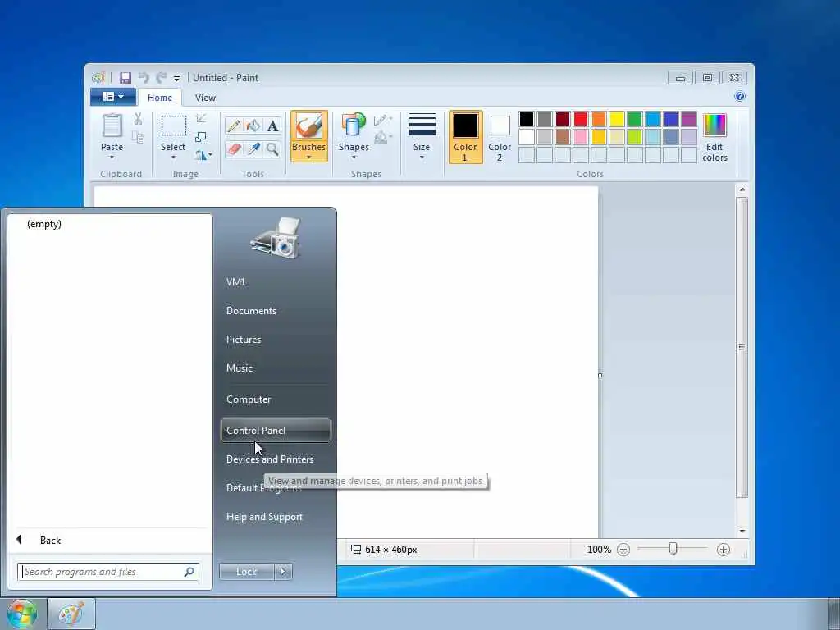Pick the pink color swatch in second row
This screenshot has width=840, height=630.
[x=581, y=137]
